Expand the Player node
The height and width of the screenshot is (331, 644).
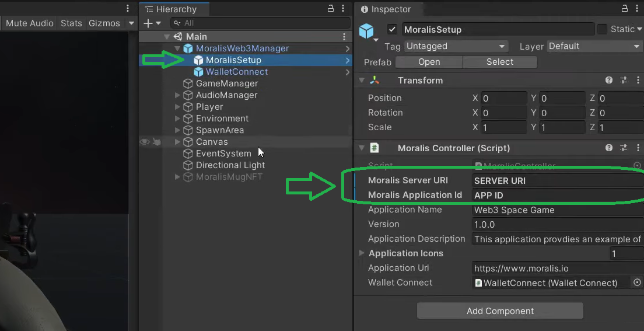(177, 107)
